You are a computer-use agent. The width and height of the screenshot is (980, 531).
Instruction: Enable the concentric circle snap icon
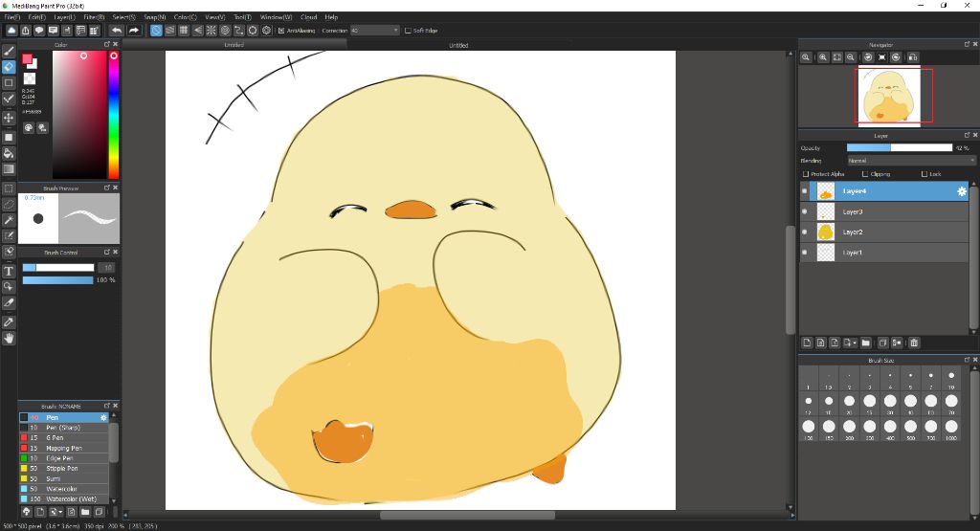225,30
